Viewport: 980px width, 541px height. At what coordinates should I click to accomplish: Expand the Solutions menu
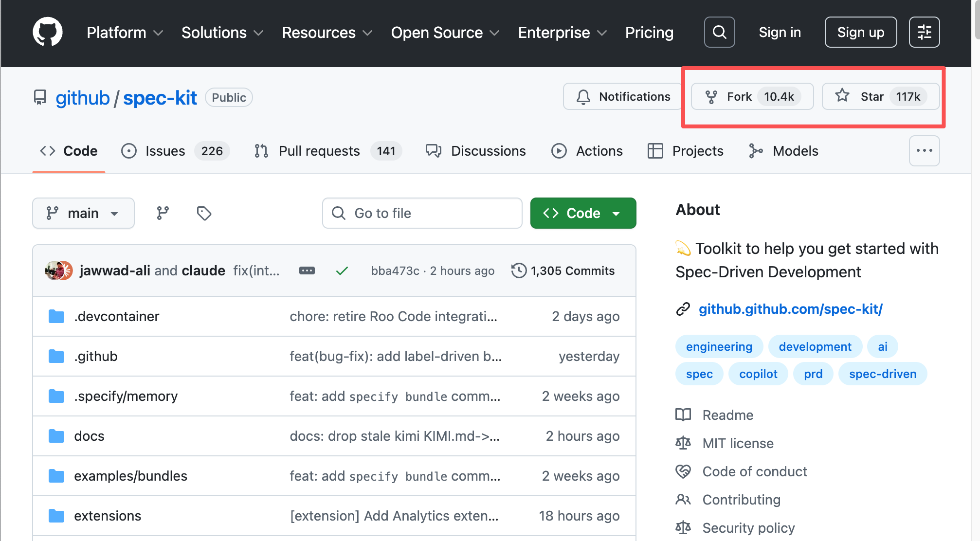click(222, 32)
